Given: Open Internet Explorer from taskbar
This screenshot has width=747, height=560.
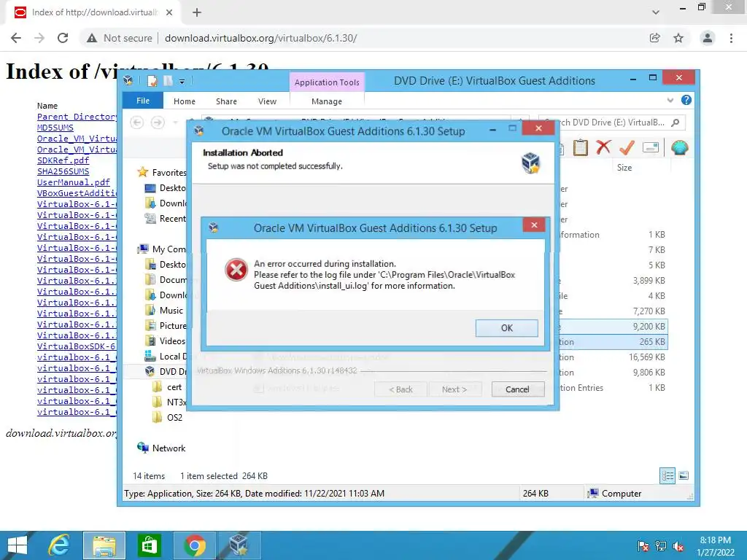Looking at the screenshot, I should click(59, 545).
